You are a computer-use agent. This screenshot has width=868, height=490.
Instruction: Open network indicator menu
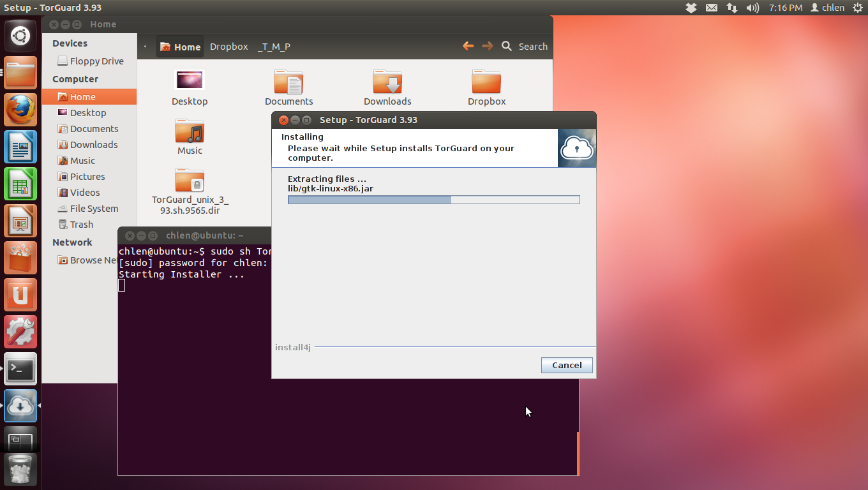coord(731,8)
